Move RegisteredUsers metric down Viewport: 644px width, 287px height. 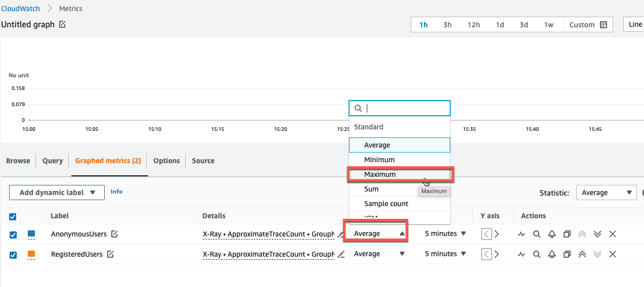597,254
